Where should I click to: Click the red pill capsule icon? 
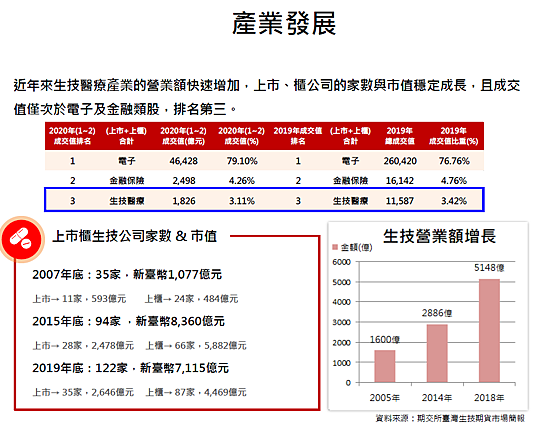pyautogui.click(x=22, y=239)
